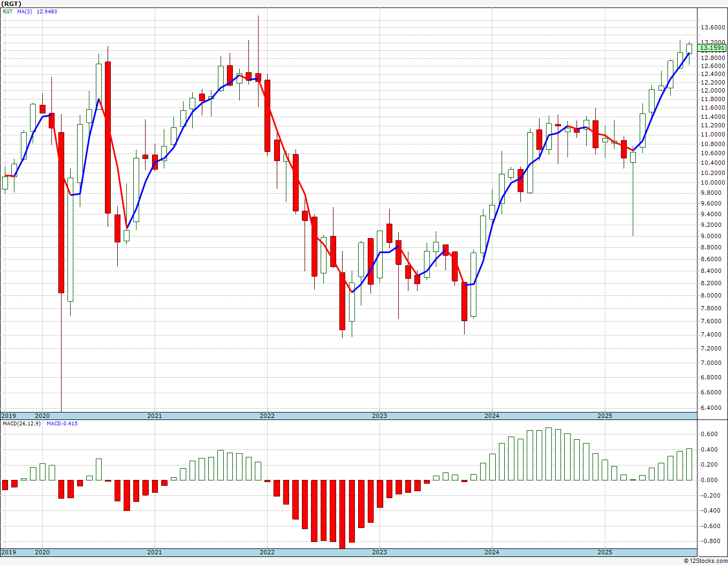Click the MACD:0.415 value readout
The height and width of the screenshot is (565, 728).
click(62, 424)
